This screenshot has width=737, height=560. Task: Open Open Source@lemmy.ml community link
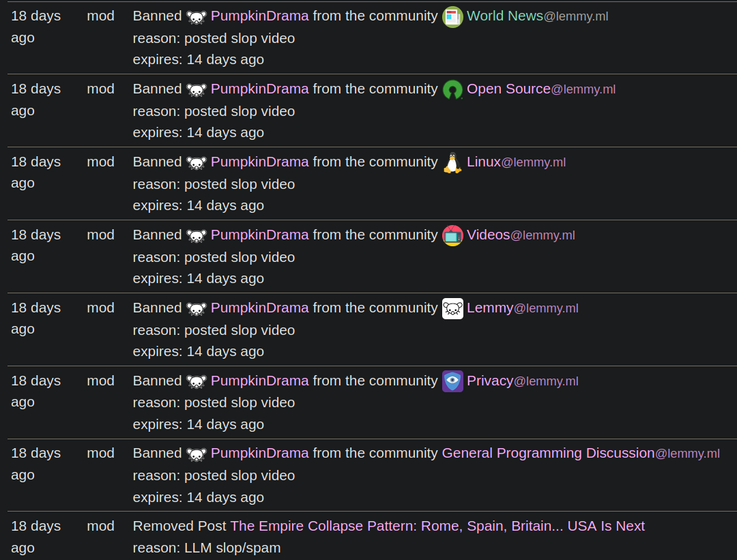point(541,89)
